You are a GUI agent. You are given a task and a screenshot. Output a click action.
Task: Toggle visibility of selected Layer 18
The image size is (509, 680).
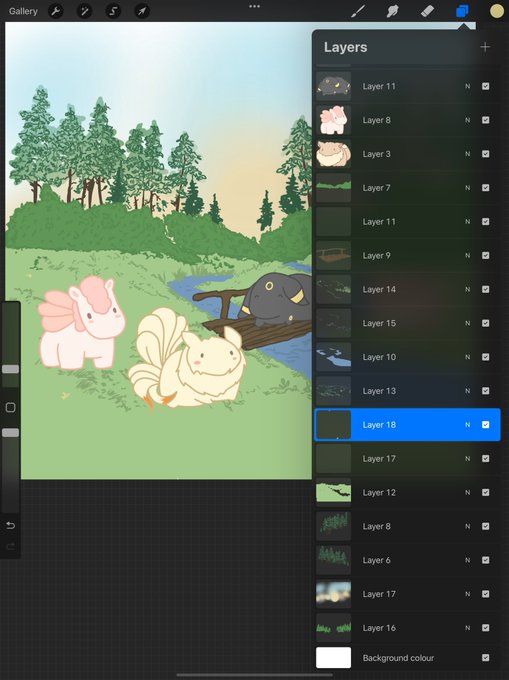pos(486,425)
